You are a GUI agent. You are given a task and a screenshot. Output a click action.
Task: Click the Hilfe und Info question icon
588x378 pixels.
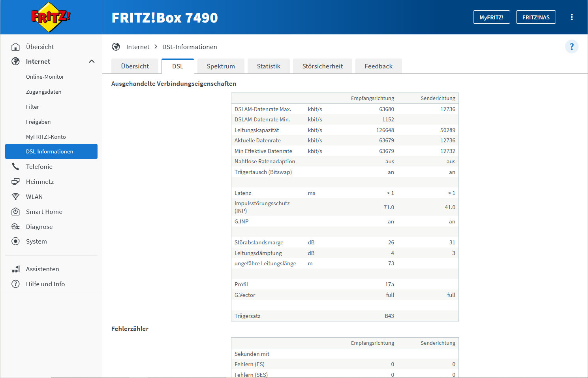point(15,284)
